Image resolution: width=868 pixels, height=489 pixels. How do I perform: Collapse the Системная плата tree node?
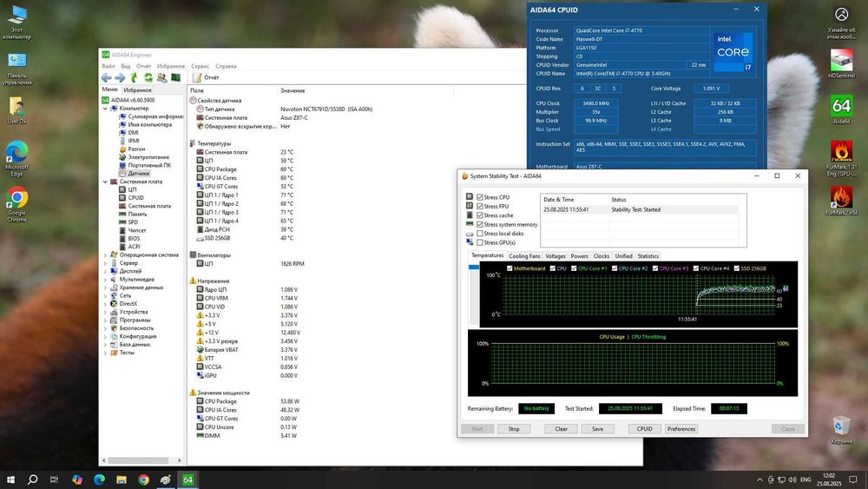[x=105, y=182]
